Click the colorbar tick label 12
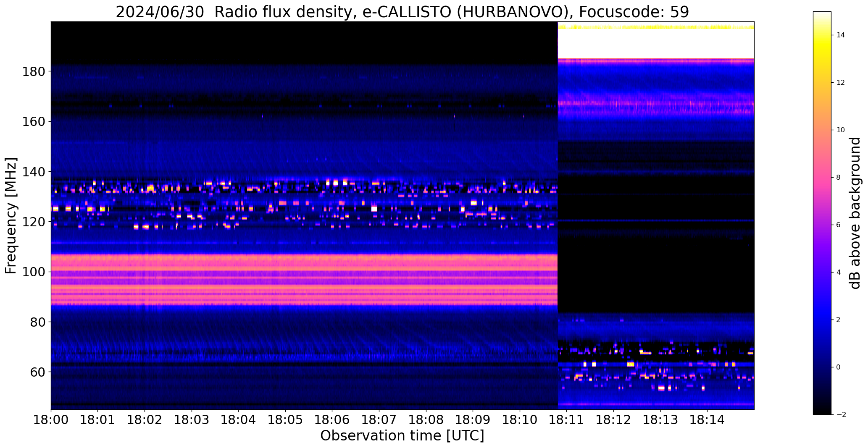This screenshot has height=448, width=868. tap(841, 83)
